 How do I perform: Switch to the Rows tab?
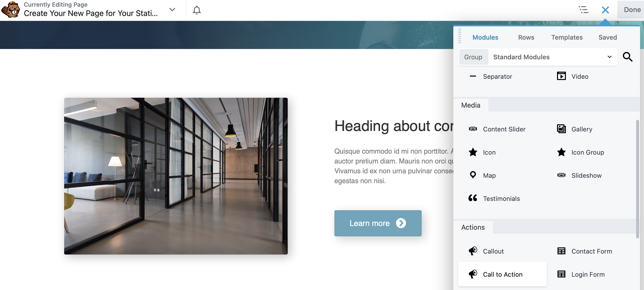pos(526,37)
